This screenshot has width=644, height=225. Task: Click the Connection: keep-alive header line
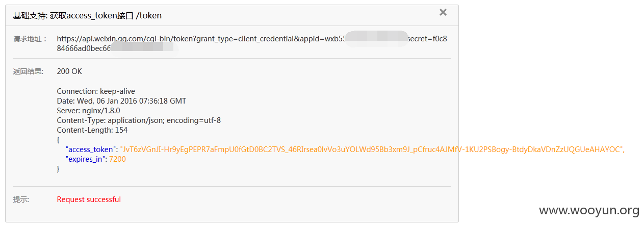[96, 91]
